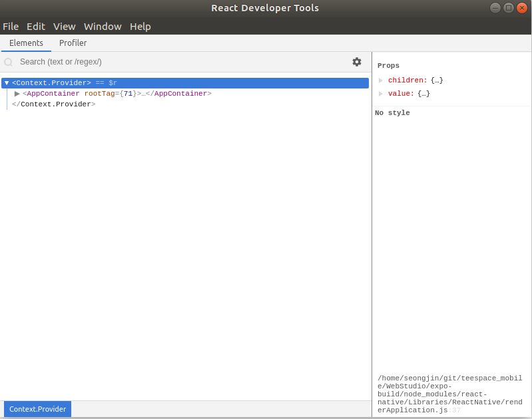Open the Edit menu
The image size is (532, 419).
pos(36,27)
